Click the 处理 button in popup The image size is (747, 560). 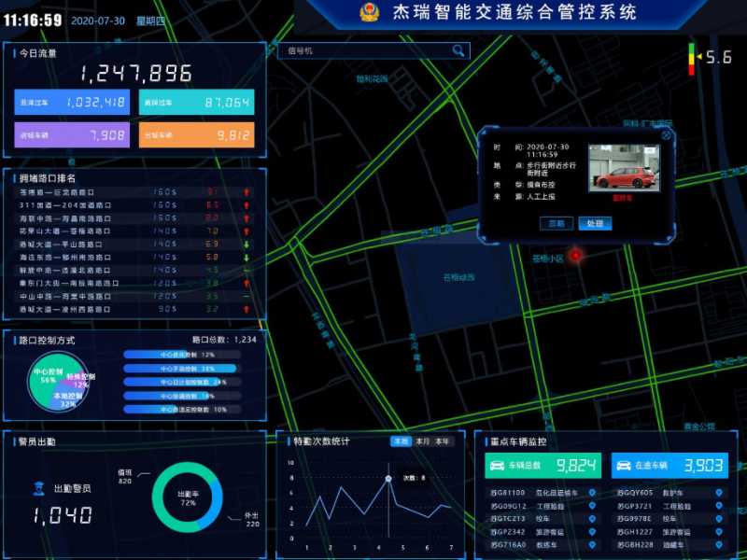coord(595,224)
